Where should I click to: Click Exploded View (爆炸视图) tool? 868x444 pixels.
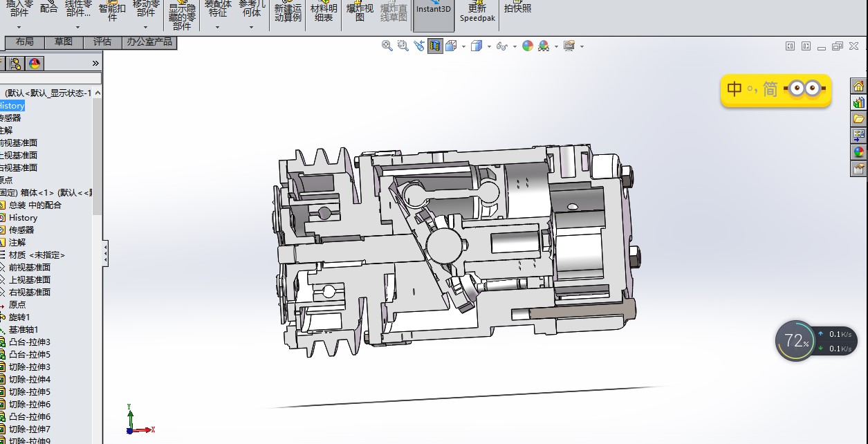[x=360, y=12]
